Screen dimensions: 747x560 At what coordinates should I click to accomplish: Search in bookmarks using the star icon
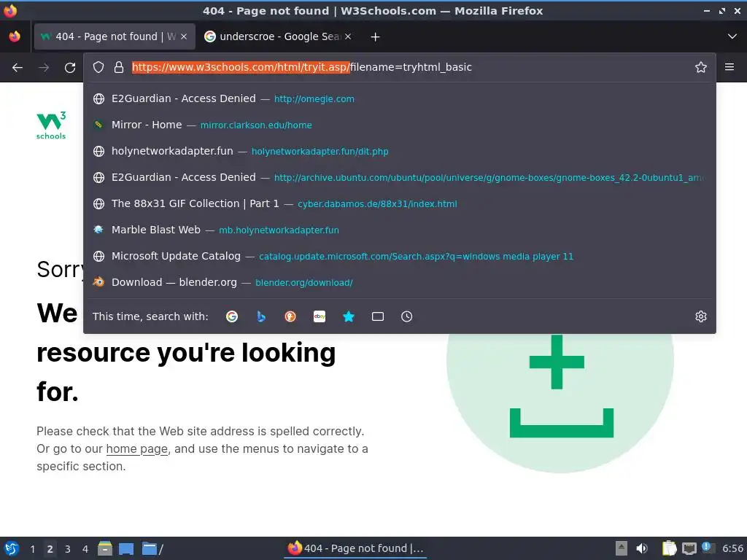[x=349, y=316]
